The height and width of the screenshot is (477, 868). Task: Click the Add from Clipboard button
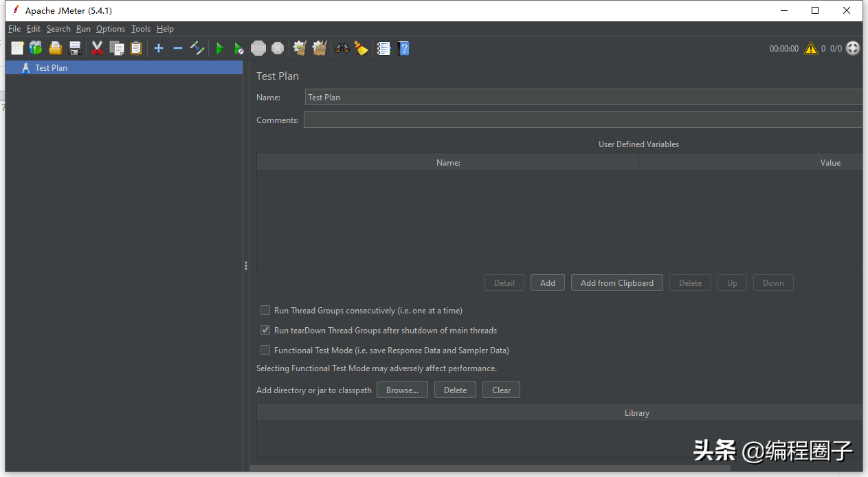(x=616, y=283)
